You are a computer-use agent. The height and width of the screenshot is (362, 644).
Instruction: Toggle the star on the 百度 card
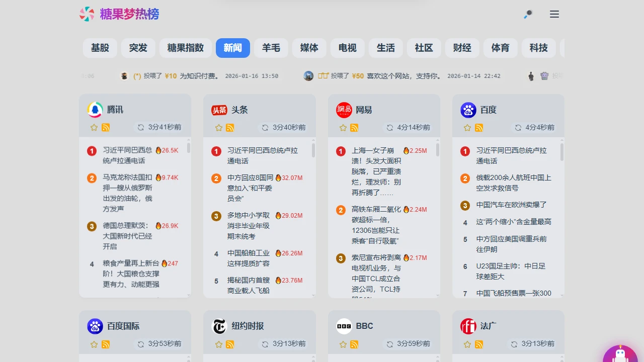pos(467,127)
